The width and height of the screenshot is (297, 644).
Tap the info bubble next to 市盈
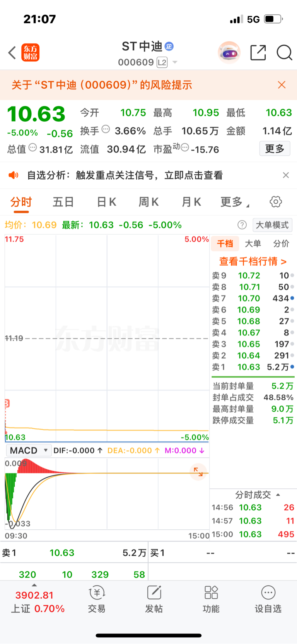(185, 147)
